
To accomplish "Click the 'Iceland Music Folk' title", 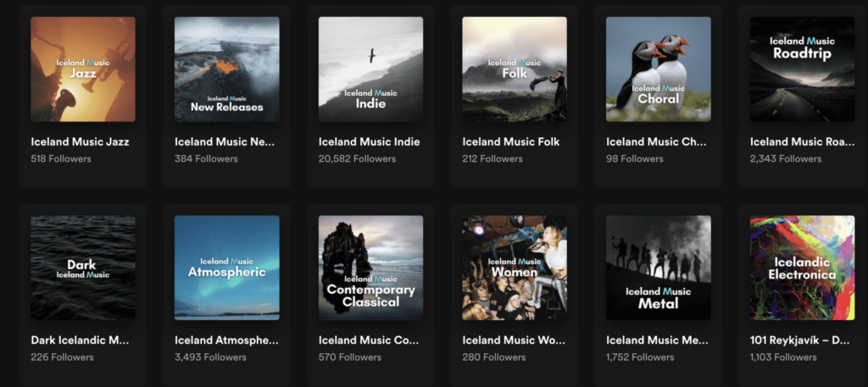I will click(511, 142).
